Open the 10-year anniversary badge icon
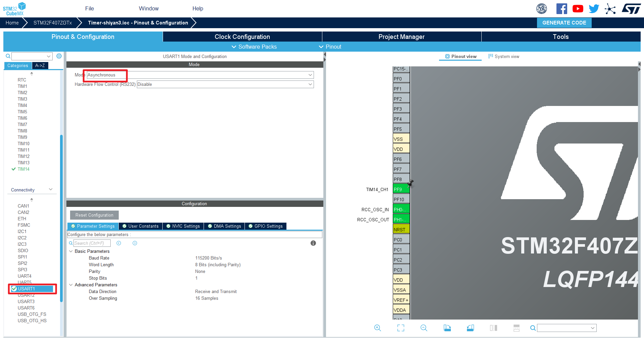 click(x=542, y=9)
